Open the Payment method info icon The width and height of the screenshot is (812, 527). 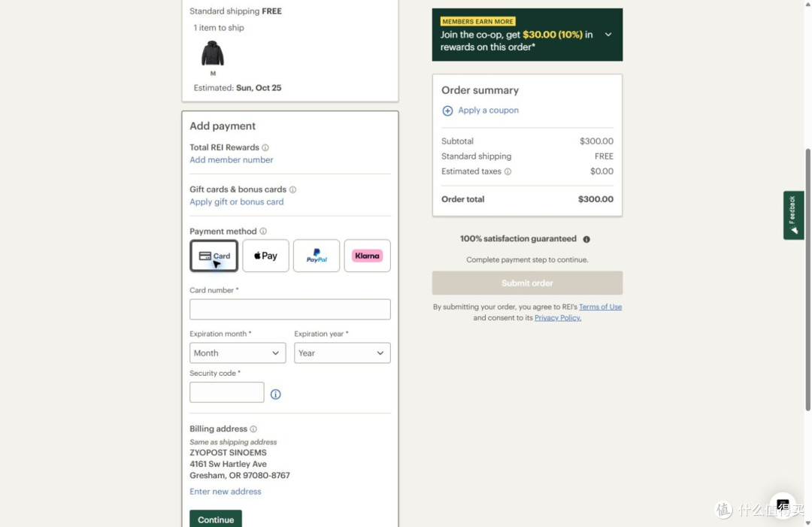coord(263,232)
